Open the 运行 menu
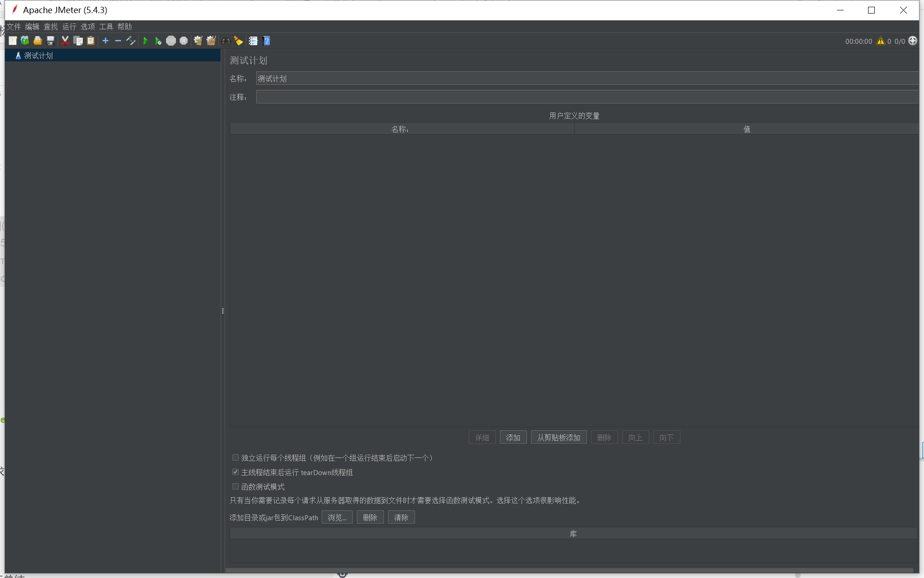Viewport: 924px width, 578px height. point(69,27)
